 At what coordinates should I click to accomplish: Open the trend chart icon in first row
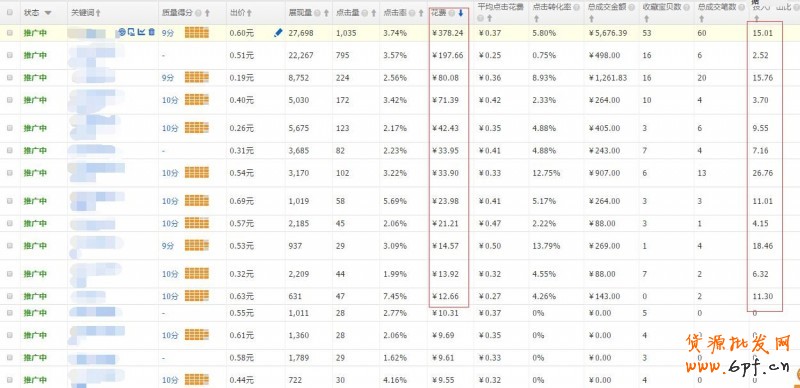[x=141, y=32]
